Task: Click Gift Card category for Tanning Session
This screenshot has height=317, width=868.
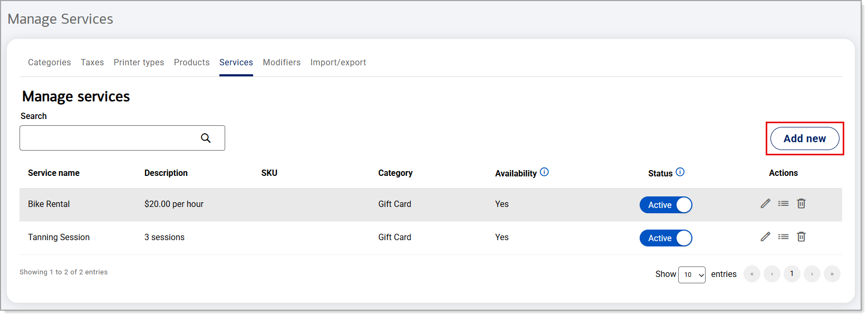Action: tap(394, 237)
